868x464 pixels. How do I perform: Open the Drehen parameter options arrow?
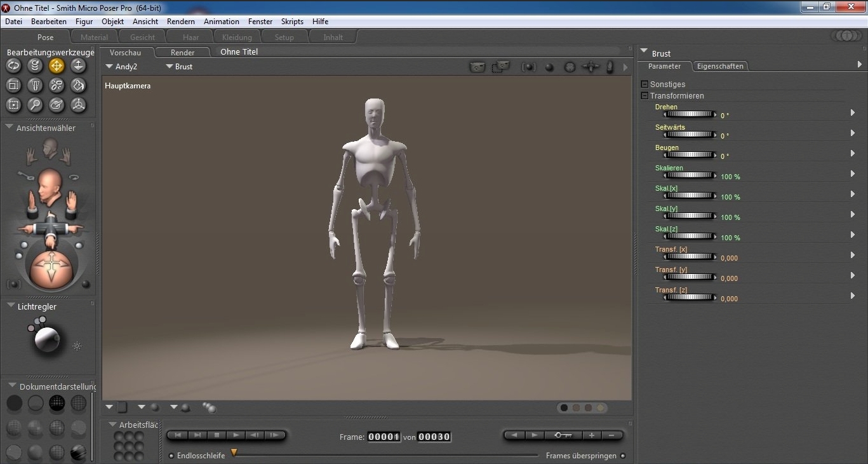coord(853,113)
